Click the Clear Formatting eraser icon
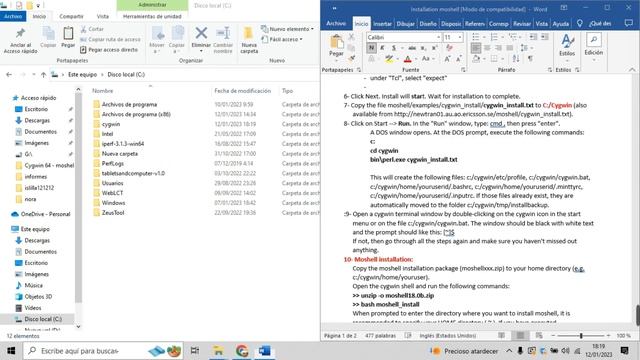 tap(449, 48)
